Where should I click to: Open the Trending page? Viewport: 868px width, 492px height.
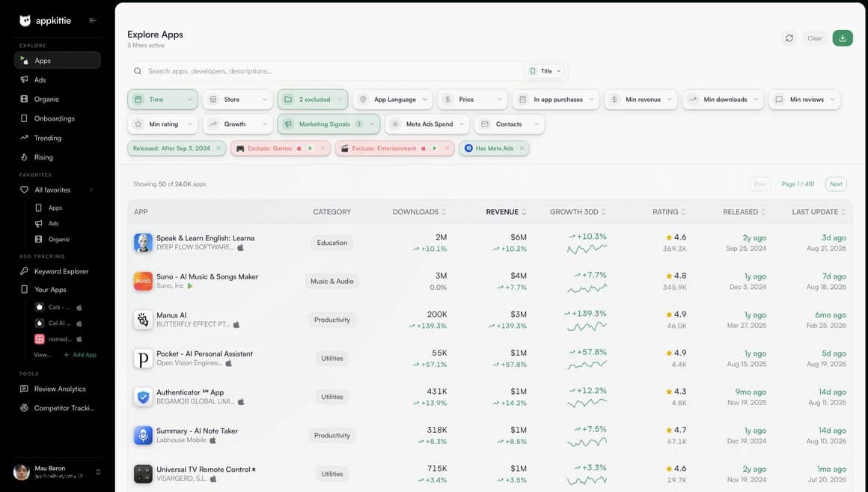coord(58,138)
